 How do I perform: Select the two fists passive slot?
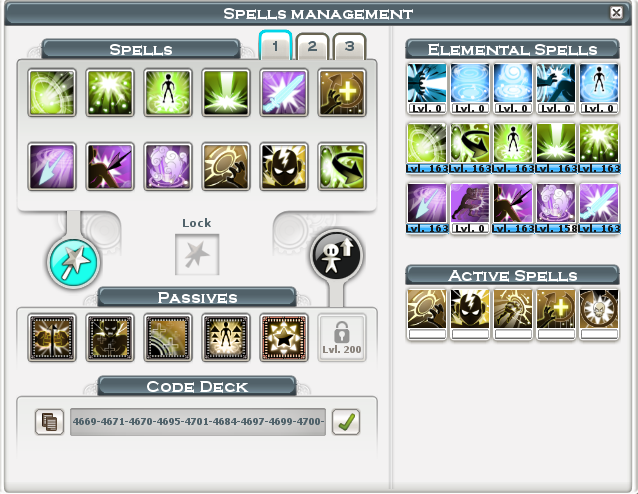[x=52, y=338]
